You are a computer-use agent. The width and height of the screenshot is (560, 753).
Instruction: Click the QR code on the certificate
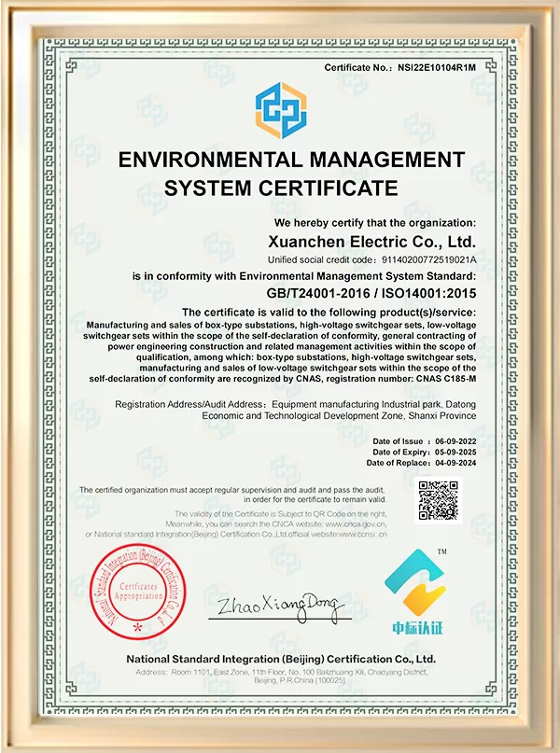pos(439,500)
